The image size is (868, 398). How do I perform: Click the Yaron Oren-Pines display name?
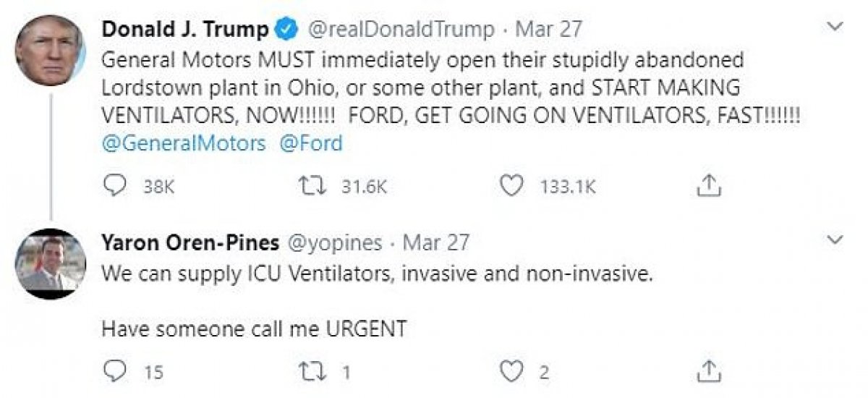[190, 242]
